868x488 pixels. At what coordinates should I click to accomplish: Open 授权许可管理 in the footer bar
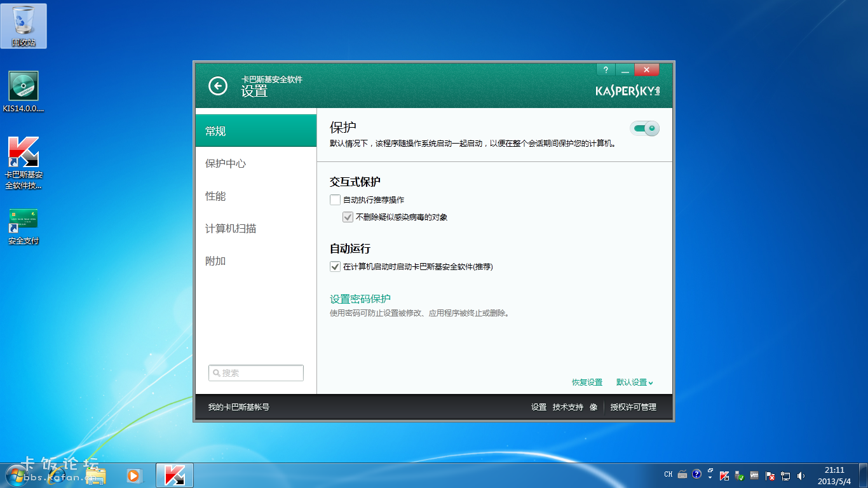pyautogui.click(x=634, y=407)
